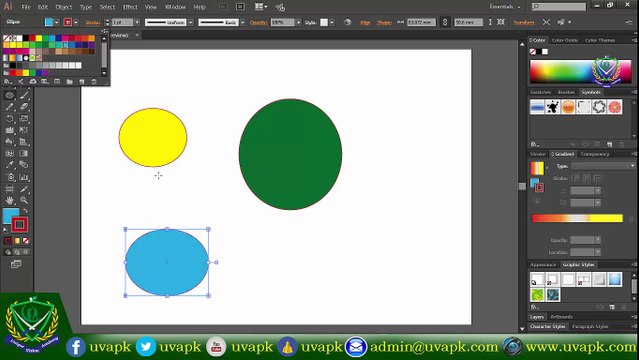Toggle Constrain Width and Height link icon
The height and width of the screenshot is (360, 639).
[445, 22]
